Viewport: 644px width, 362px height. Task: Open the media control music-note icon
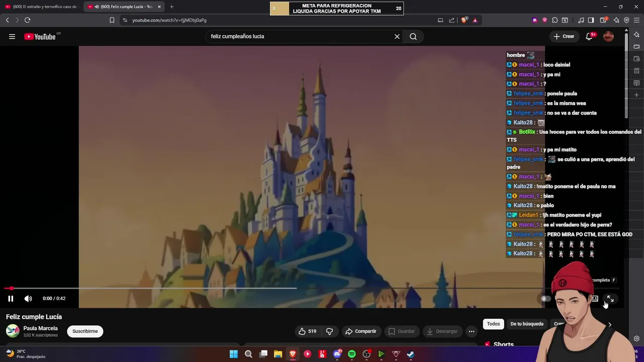pyautogui.click(x=581, y=20)
